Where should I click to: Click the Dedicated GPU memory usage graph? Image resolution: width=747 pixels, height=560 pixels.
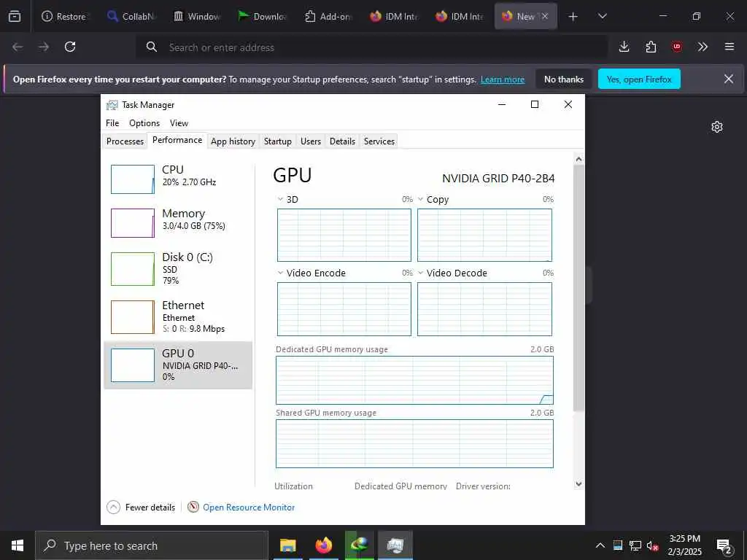click(414, 380)
